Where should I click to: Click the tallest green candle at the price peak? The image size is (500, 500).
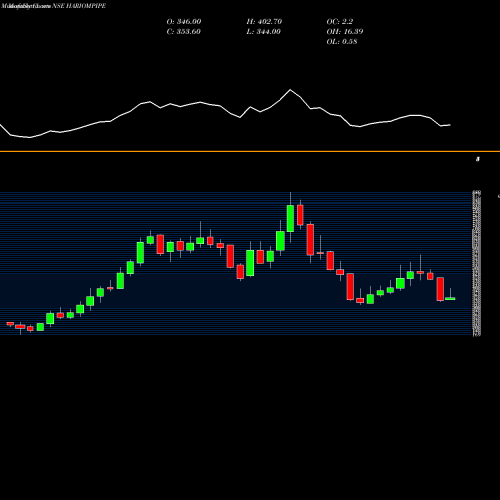pyautogui.click(x=290, y=218)
